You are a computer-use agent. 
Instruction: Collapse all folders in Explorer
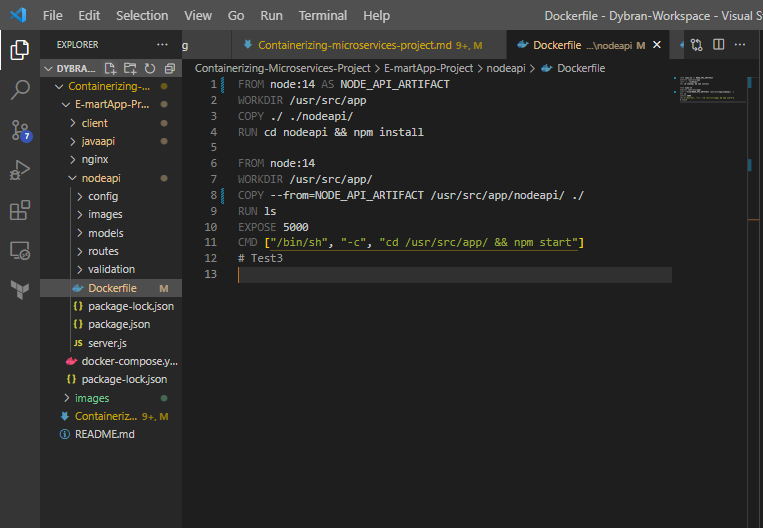tap(169, 68)
